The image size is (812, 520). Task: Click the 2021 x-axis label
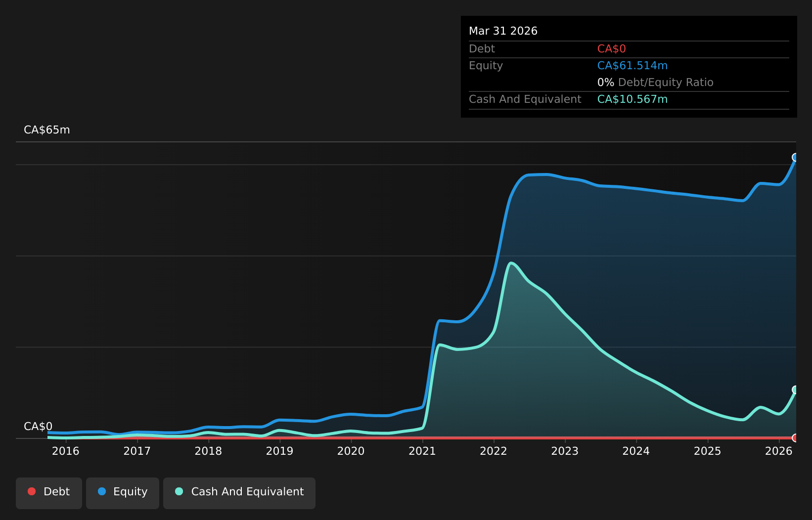tap(422, 451)
